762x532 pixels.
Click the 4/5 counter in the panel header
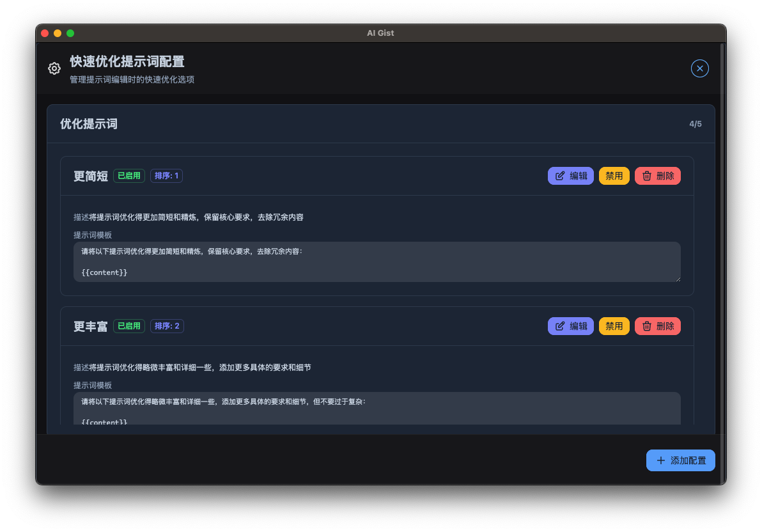(x=696, y=123)
